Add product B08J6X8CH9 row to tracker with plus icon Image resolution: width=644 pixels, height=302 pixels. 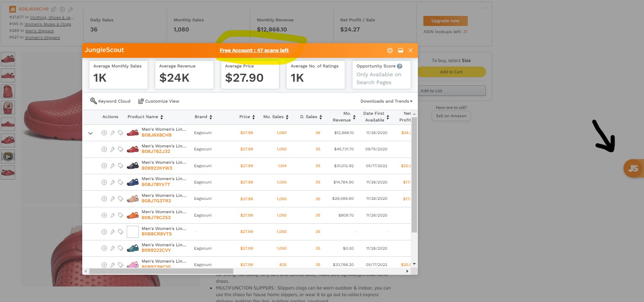point(104,133)
